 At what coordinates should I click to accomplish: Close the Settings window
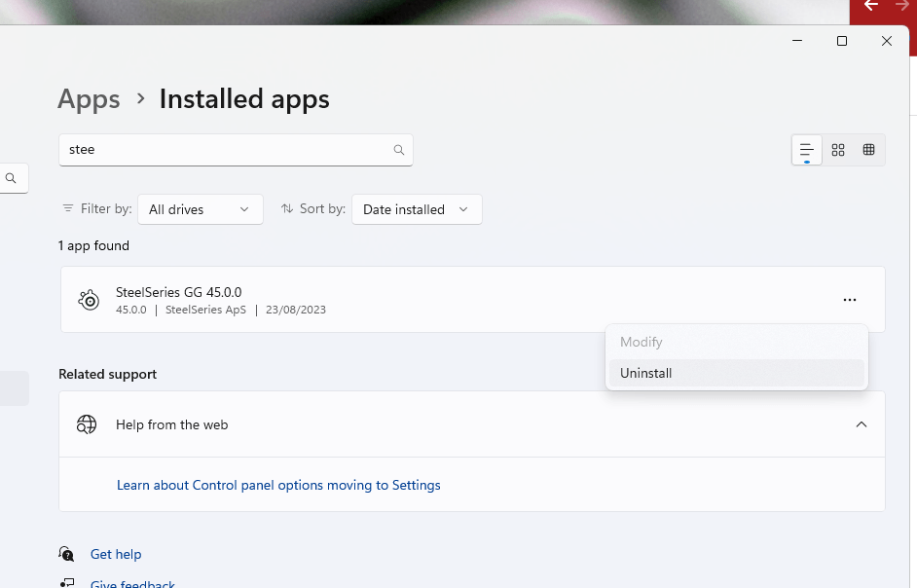pos(887,41)
